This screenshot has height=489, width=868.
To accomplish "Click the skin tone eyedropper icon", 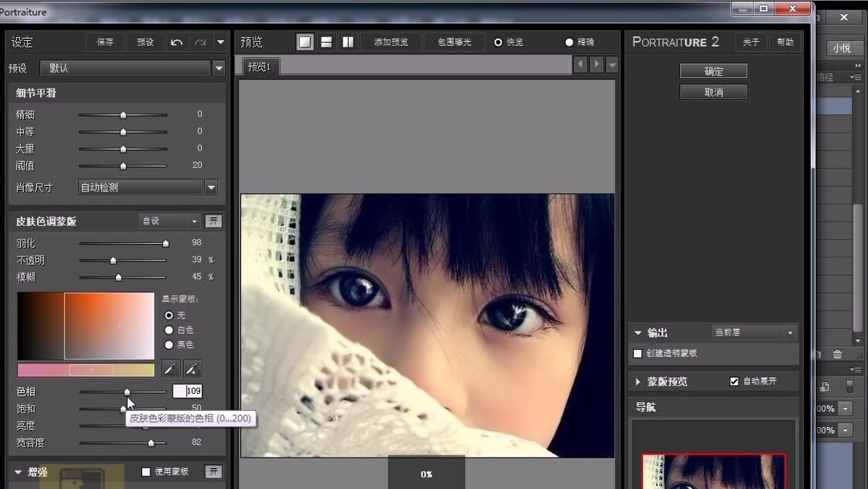I will [x=171, y=368].
